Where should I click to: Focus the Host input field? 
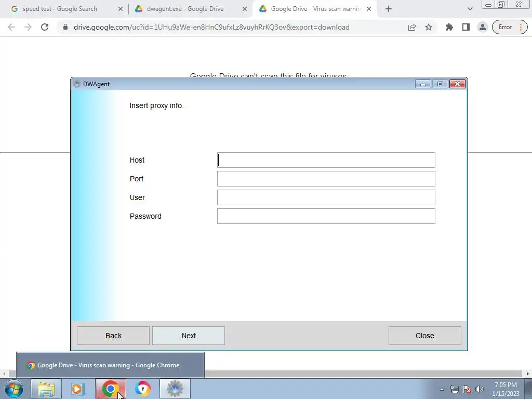click(x=326, y=160)
